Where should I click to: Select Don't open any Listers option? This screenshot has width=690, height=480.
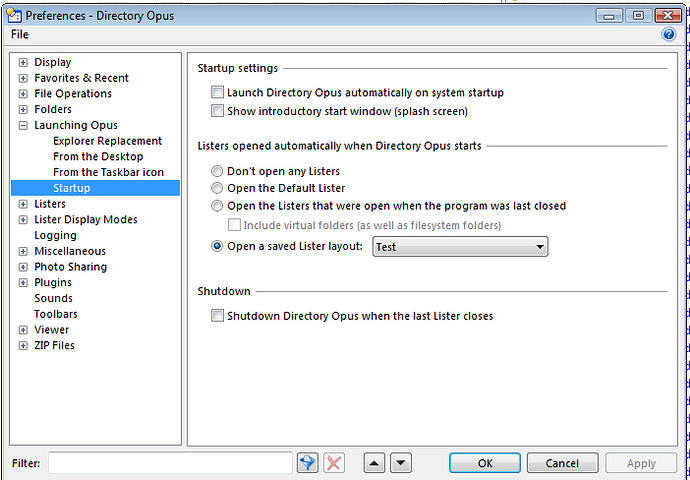(x=217, y=171)
